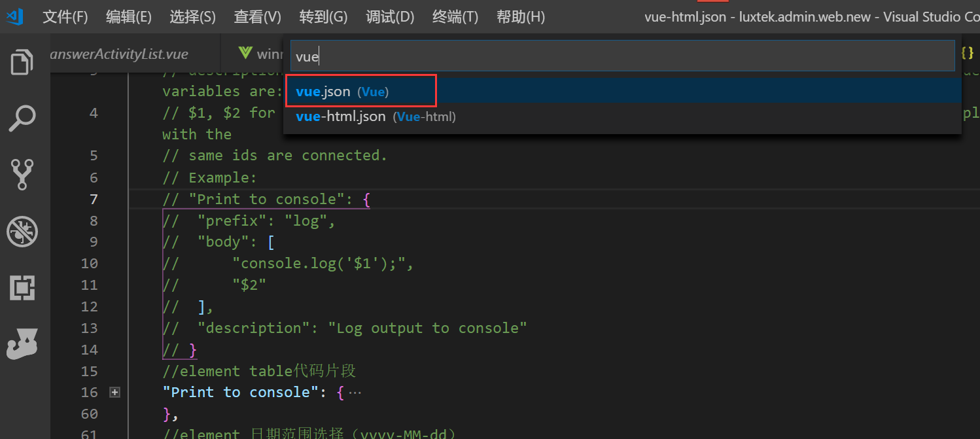Click the curly braces icon top right
Screen dimensions: 980x439
click(968, 54)
